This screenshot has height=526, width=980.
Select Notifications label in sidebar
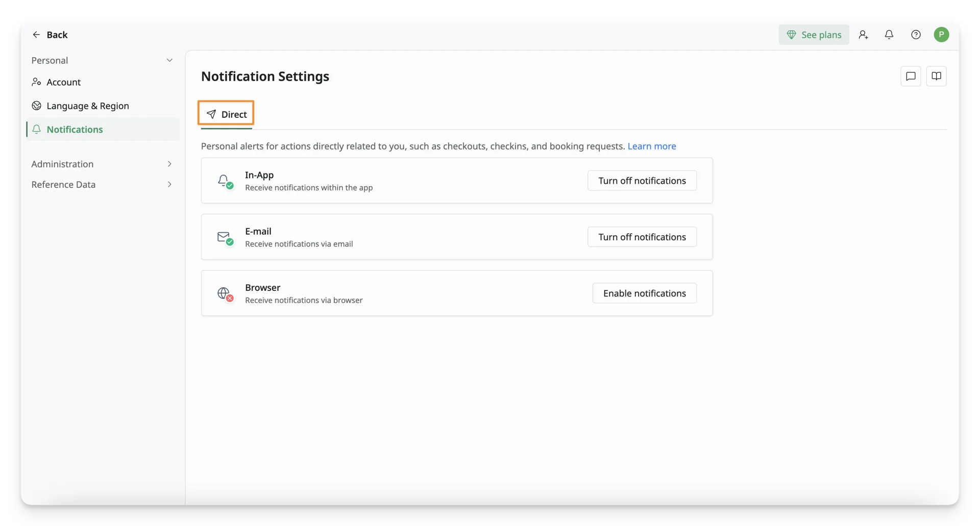(75, 129)
